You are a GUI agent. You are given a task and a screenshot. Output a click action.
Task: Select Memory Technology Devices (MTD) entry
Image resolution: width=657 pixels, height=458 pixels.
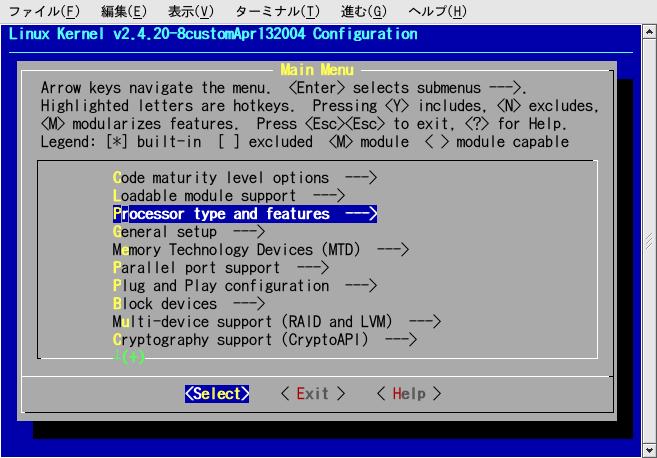pos(261,250)
